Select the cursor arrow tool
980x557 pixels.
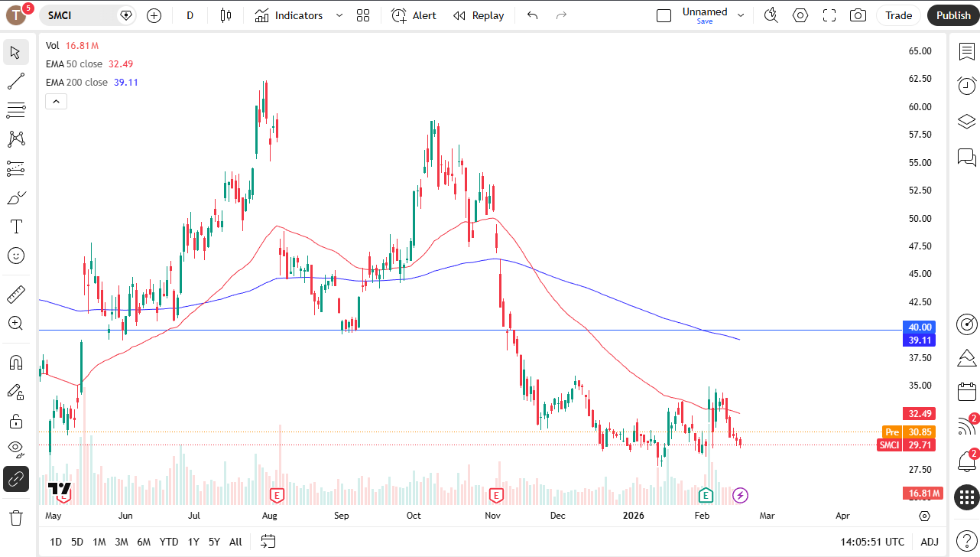[16, 52]
